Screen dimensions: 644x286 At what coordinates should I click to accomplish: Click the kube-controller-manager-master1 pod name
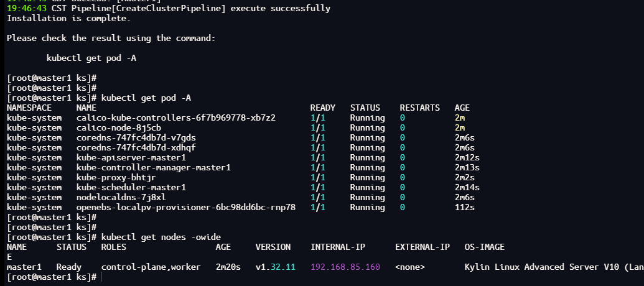pyautogui.click(x=153, y=167)
